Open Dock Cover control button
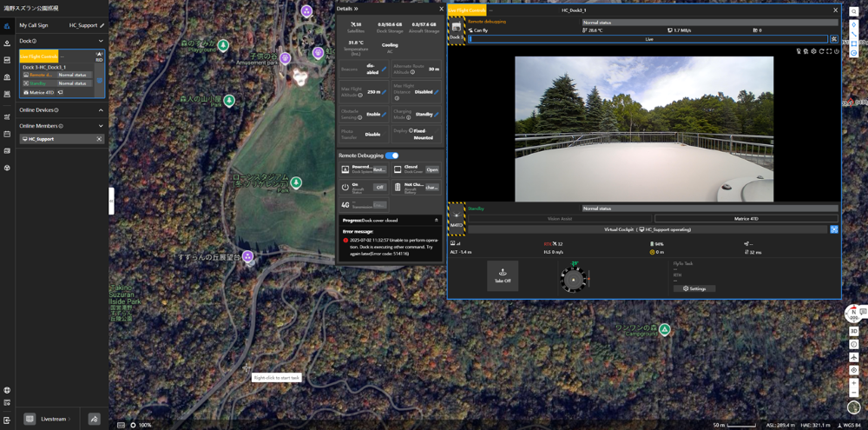 click(x=431, y=169)
